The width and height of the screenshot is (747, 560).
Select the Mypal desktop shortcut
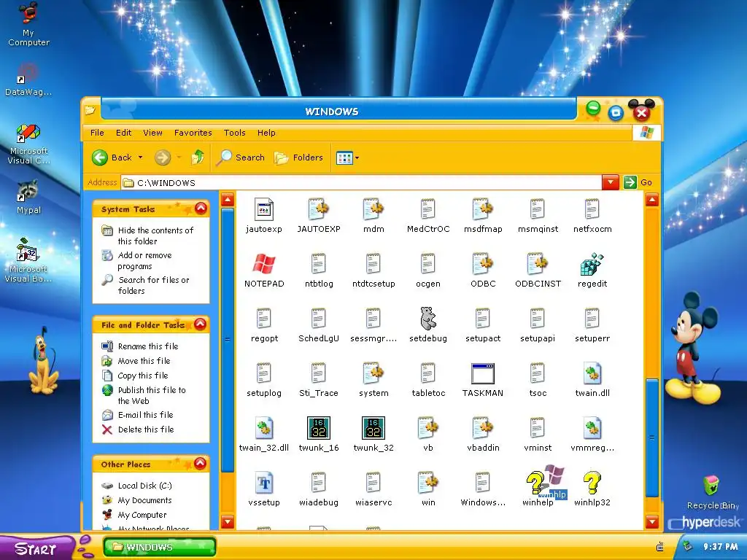[x=28, y=197]
